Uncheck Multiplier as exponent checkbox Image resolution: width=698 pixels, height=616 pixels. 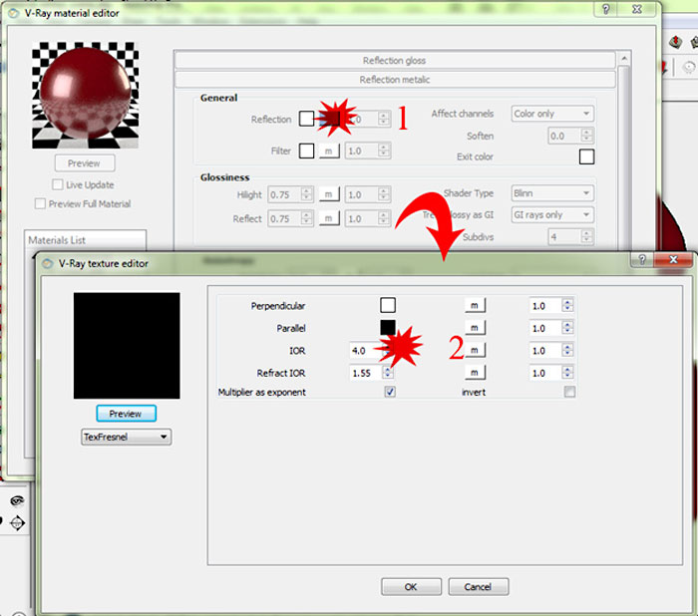390,392
